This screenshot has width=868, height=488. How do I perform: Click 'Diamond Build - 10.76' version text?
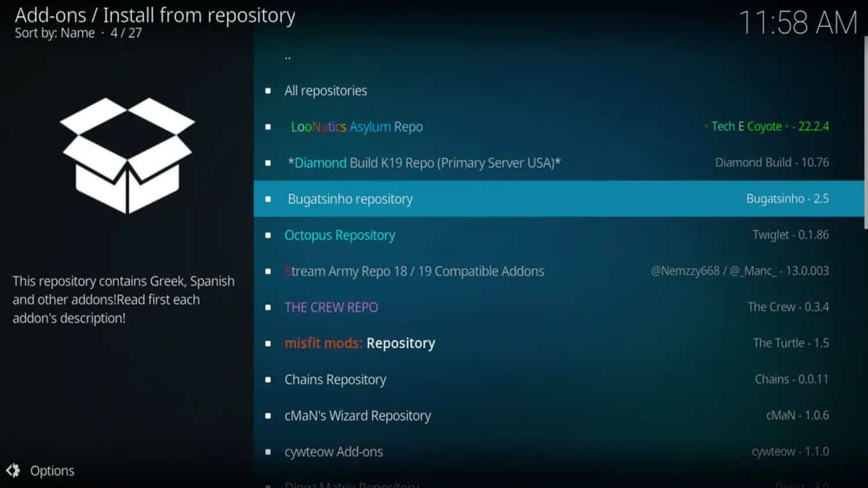tap(772, 163)
